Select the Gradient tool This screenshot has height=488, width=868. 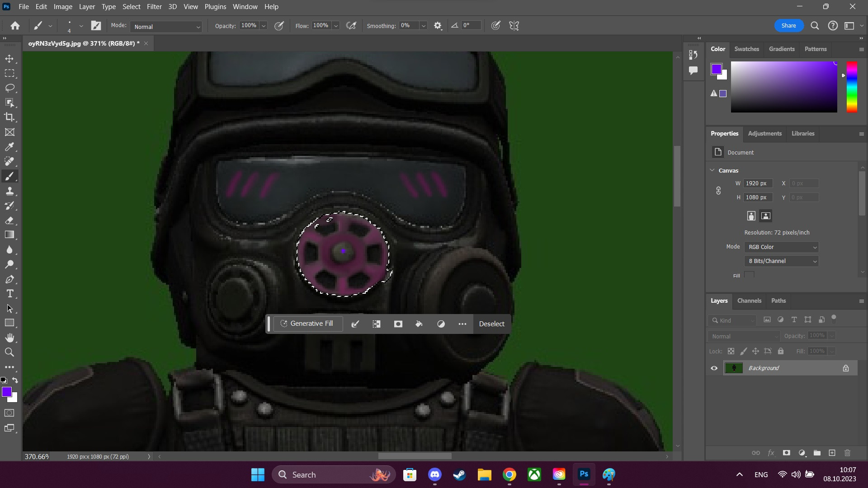pos(9,235)
